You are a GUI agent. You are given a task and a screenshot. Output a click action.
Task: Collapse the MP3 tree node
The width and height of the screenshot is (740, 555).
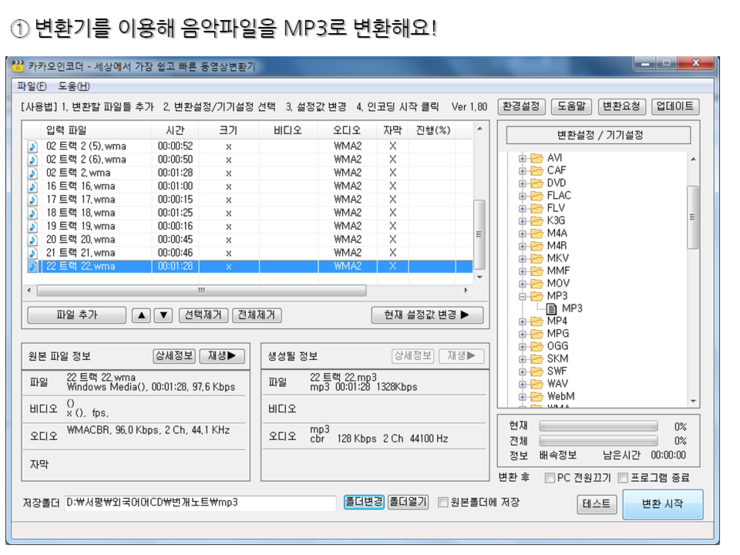coord(522,297)
